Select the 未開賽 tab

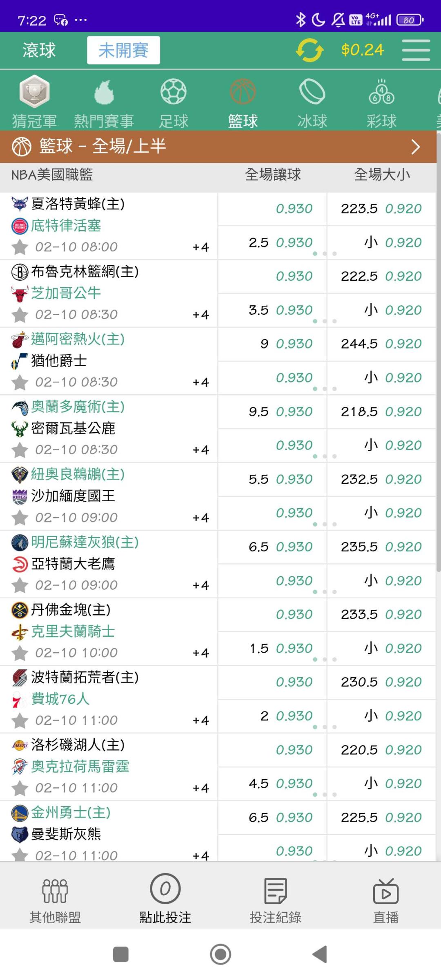(123, 50)
